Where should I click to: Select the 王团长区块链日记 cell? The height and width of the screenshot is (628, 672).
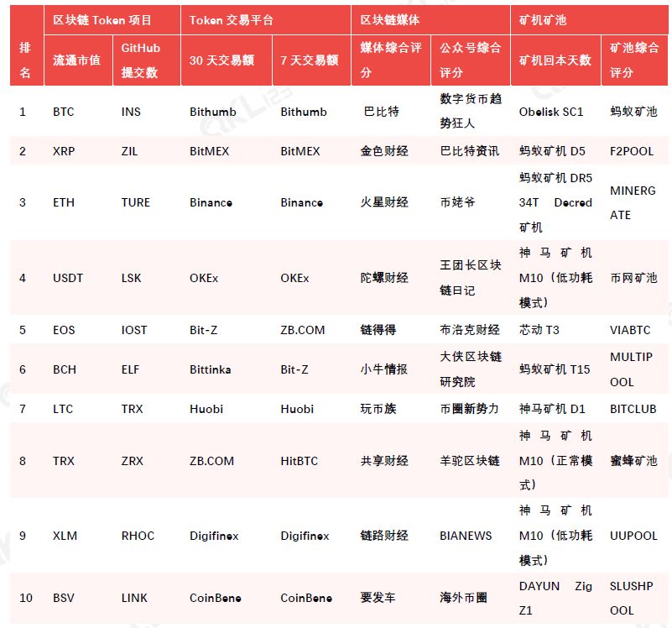coord(471,278)
